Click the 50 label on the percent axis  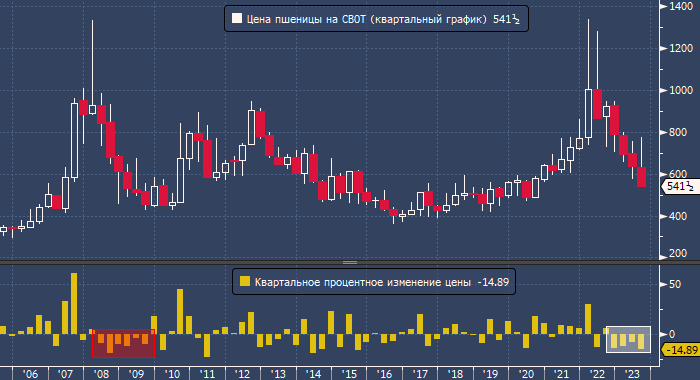(x=675, y=284)
